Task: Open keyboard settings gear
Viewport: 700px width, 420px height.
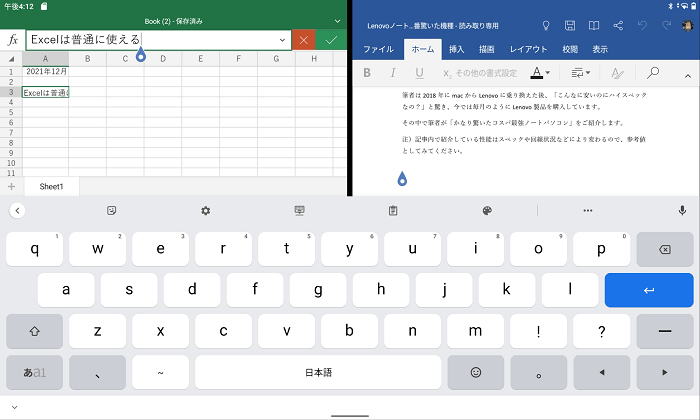Action: (205, 211)
